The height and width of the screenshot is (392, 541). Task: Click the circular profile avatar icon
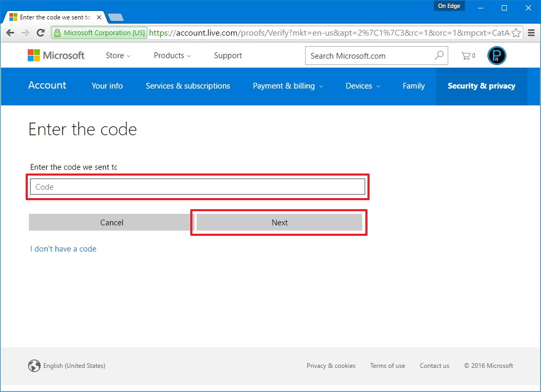tap(496, 56)
